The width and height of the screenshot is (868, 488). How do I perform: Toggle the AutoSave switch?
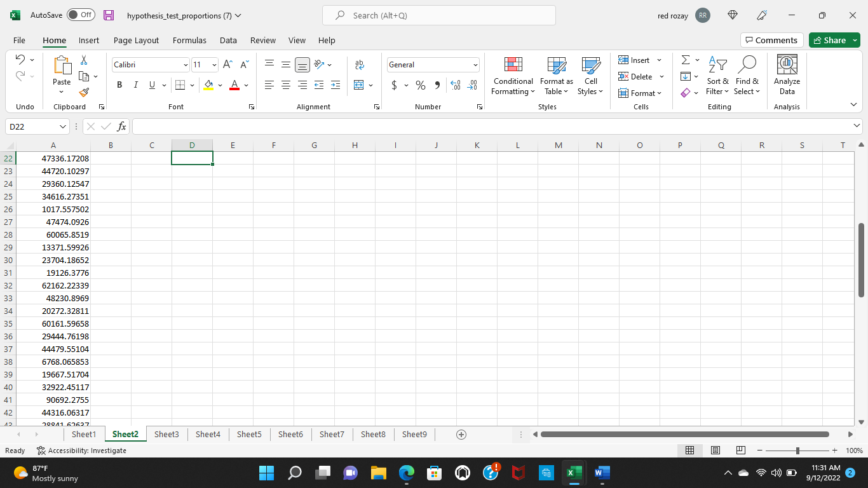[x=81, y=15]
